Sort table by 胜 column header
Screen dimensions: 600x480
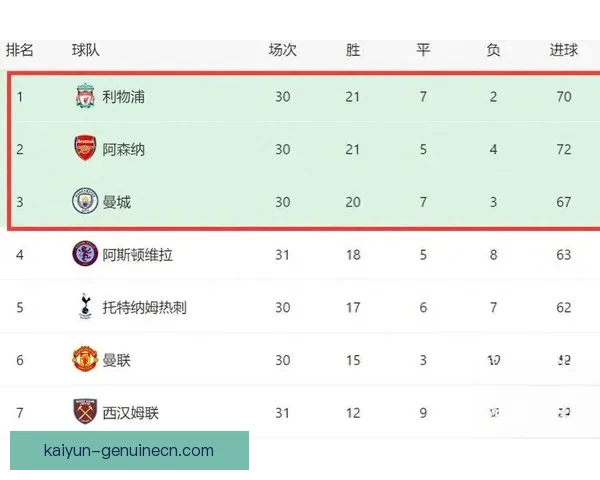(353, 49)
